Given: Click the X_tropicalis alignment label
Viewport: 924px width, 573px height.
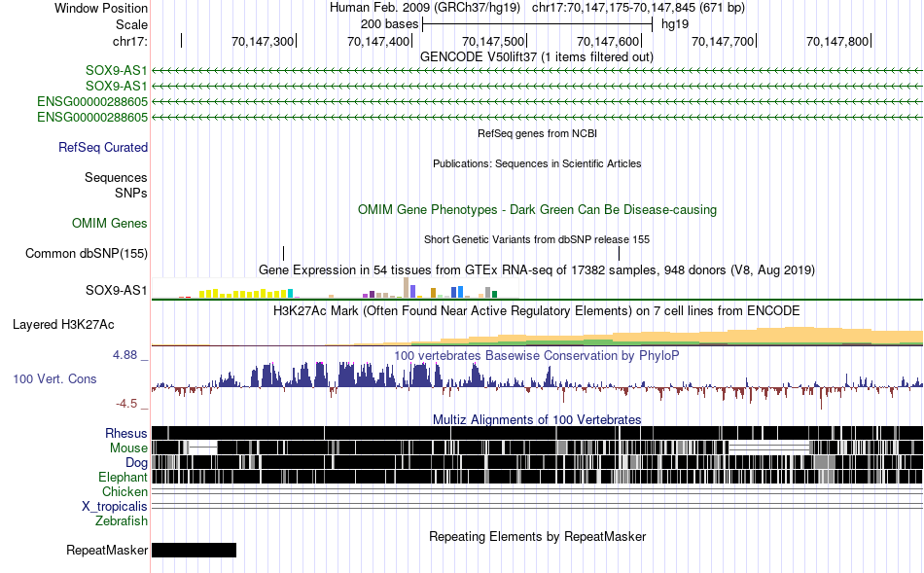Looking at the screenshot, I should pyautogui.click(x=115, y=507).
